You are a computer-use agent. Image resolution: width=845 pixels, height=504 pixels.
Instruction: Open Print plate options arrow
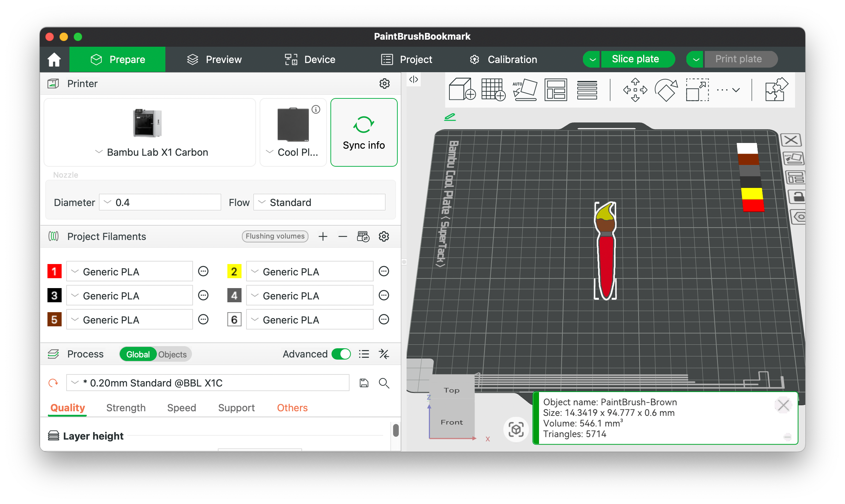click(x=696, y=59)
